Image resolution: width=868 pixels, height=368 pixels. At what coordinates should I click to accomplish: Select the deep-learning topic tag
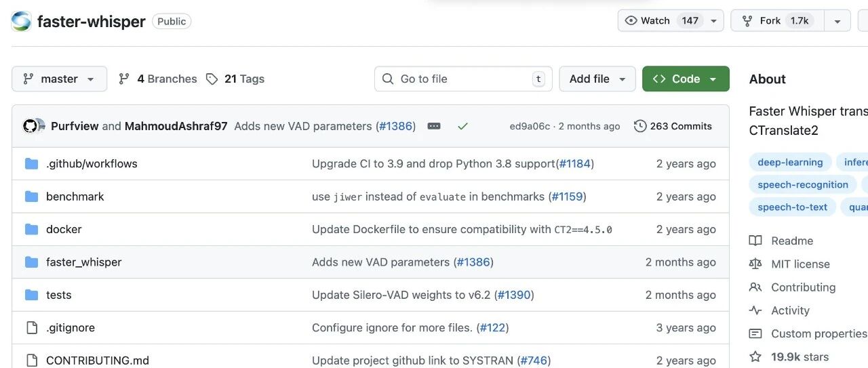click(790, 162)
